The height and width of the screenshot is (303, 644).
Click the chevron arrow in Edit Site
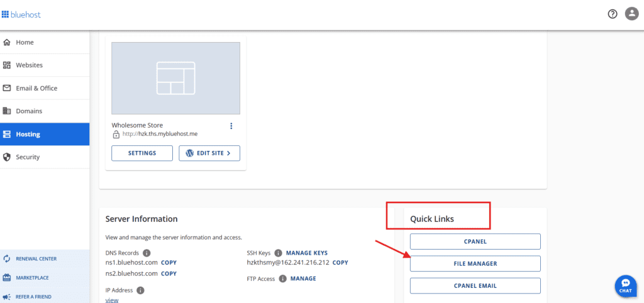(228, 153)
